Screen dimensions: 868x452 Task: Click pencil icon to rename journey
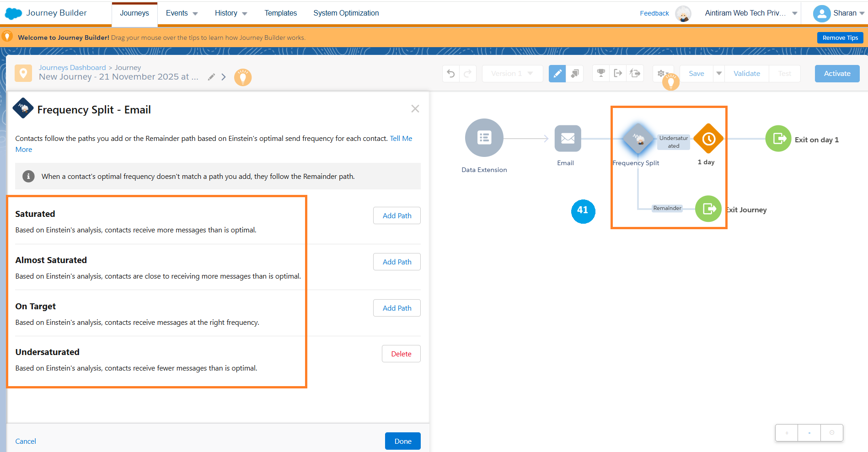211,77
